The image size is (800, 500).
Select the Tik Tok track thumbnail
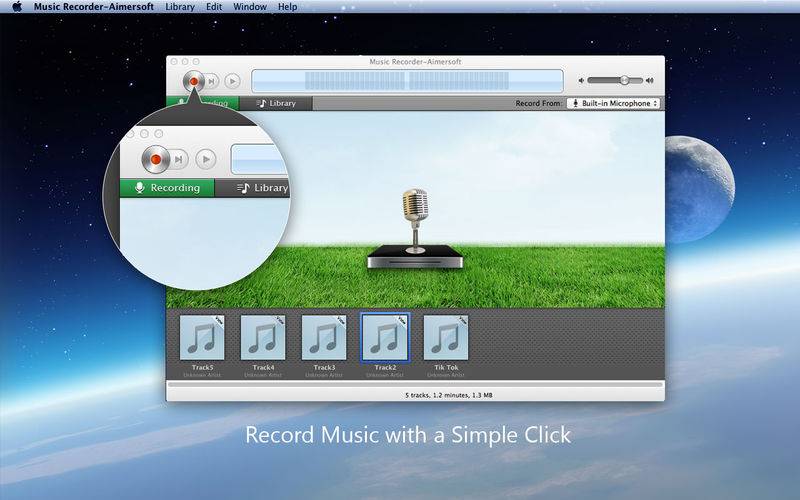(x=446, y=337)
